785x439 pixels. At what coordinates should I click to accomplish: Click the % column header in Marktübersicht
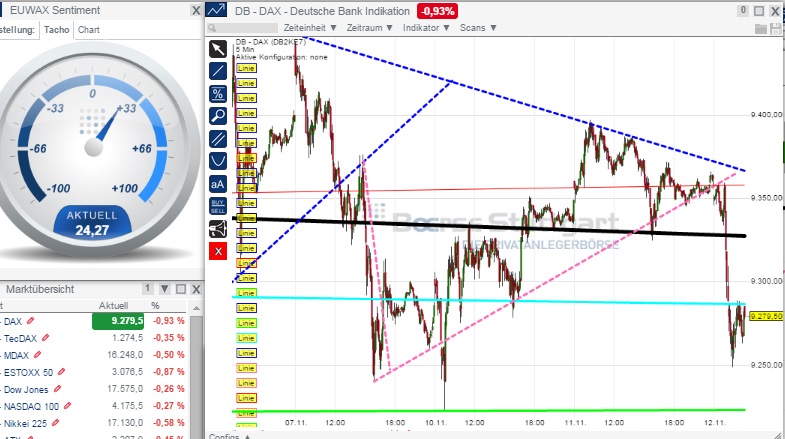tap(155, 305)
